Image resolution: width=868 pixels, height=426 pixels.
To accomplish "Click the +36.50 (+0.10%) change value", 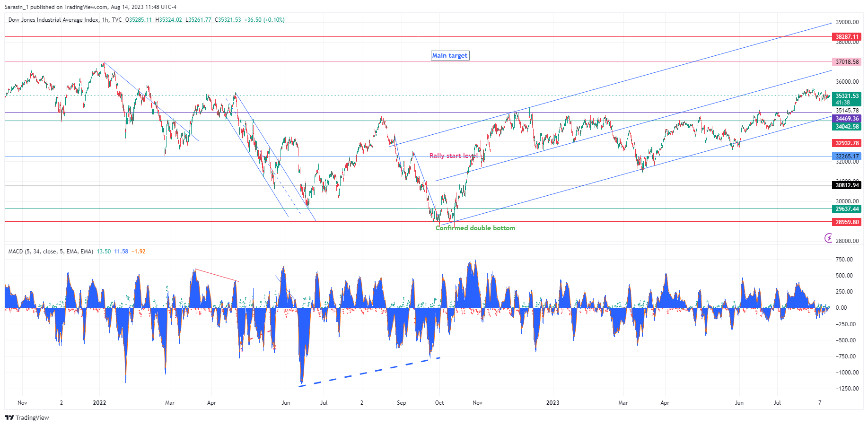I will [x=264, y=20].
